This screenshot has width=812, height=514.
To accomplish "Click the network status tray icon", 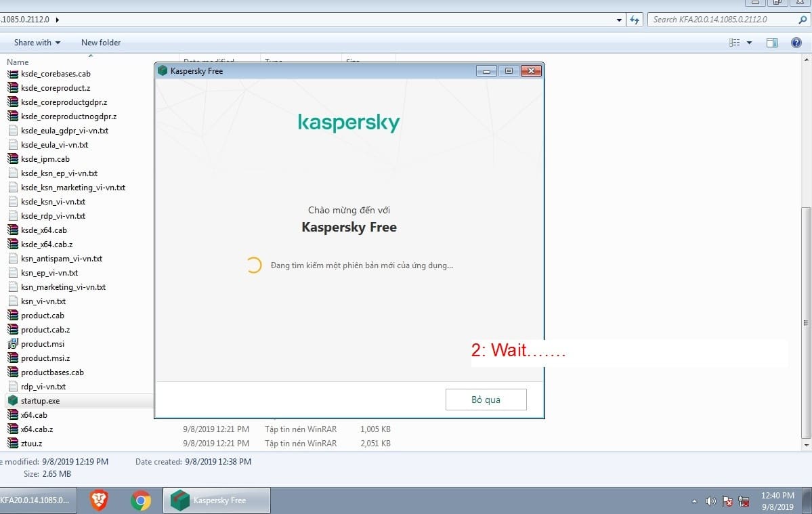I will 744,501.
